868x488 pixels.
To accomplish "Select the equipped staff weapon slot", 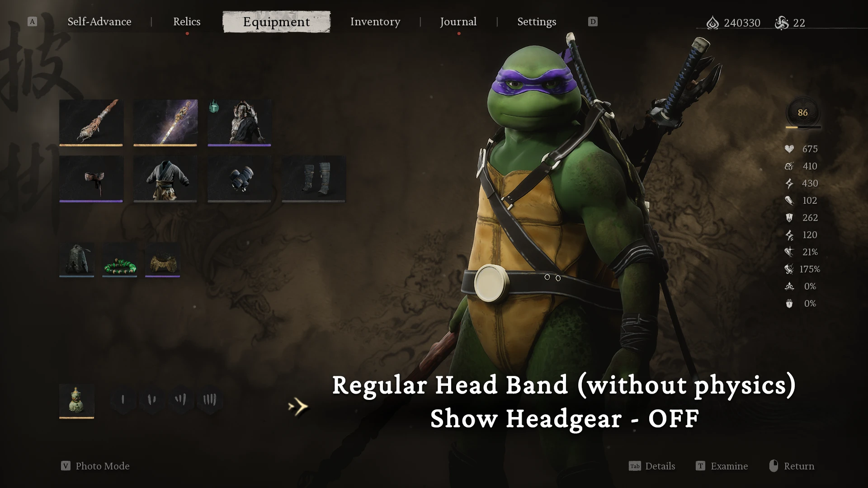I will [x=91, y=122].
